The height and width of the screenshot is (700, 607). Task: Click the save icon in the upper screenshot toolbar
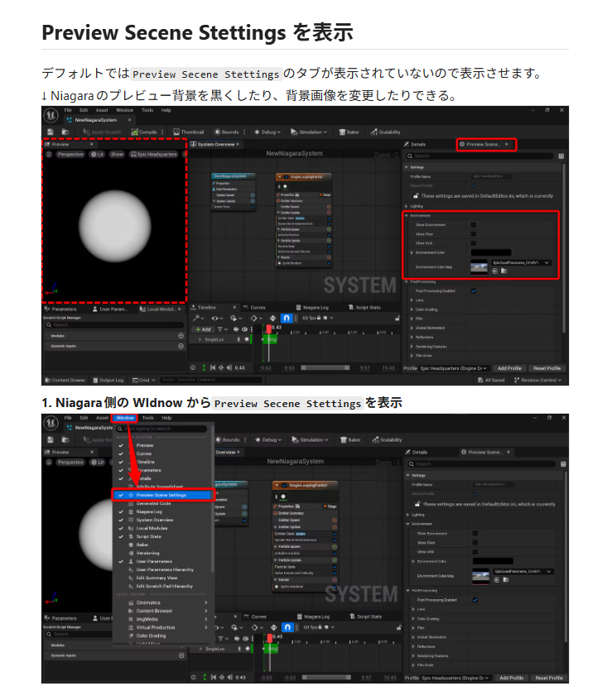tap(50, 132)
